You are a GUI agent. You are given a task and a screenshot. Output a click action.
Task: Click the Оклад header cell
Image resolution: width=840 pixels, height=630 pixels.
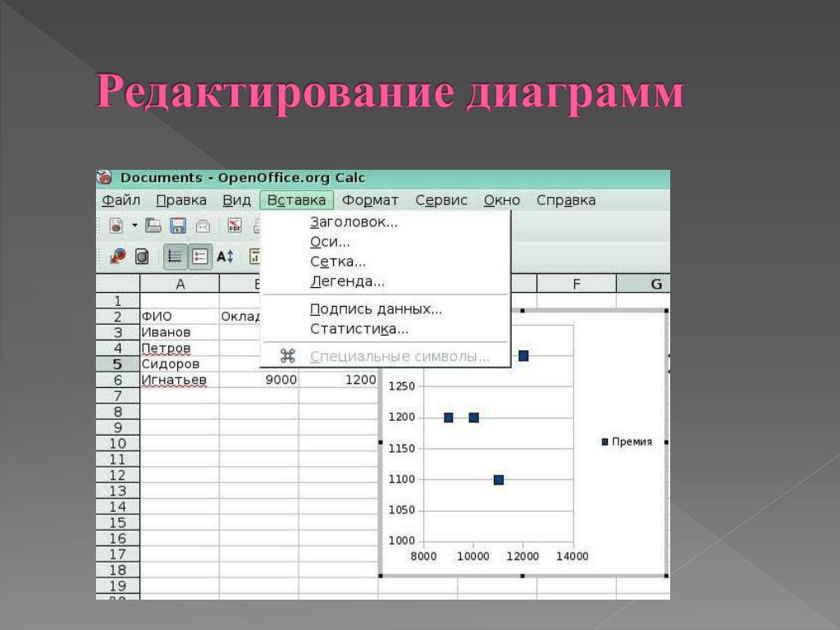pos(240,317)
